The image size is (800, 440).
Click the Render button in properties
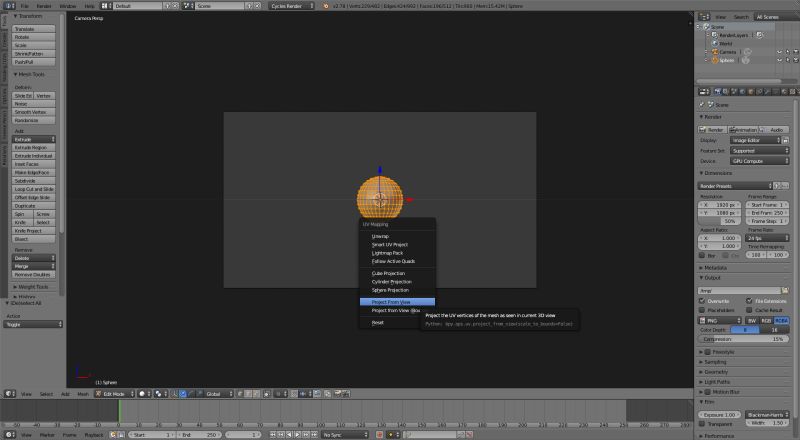tap(712, 130)
